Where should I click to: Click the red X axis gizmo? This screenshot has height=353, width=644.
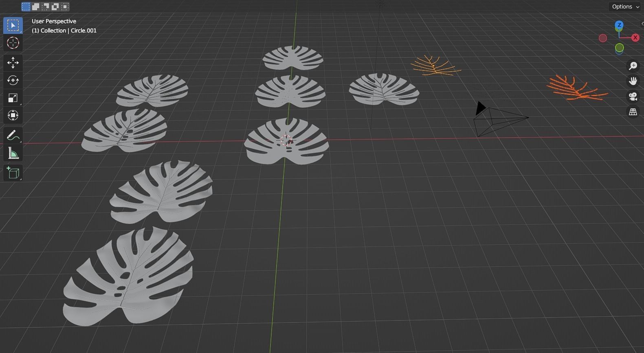635,37
